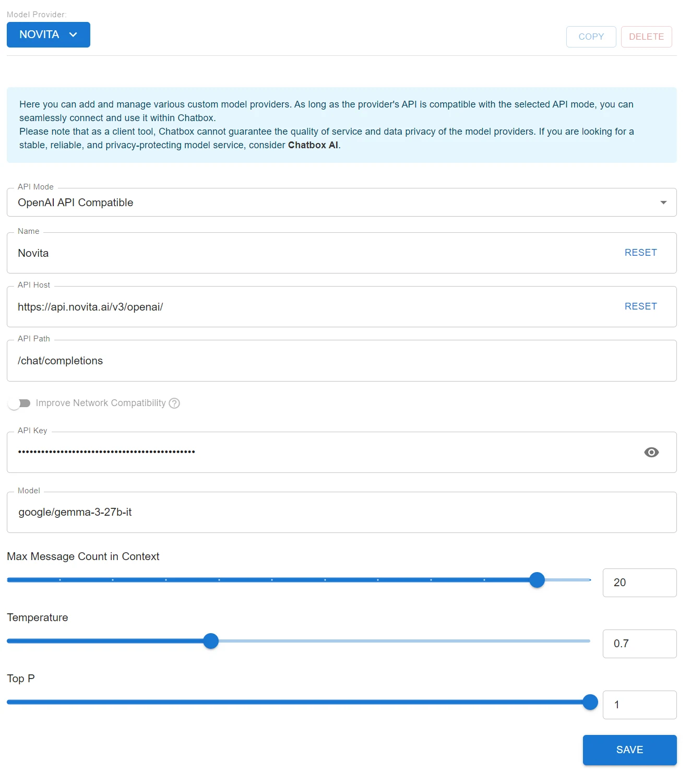Focus the Name input containing Novita
Viewport: 691px width, 784px height.
click(313, 253)
